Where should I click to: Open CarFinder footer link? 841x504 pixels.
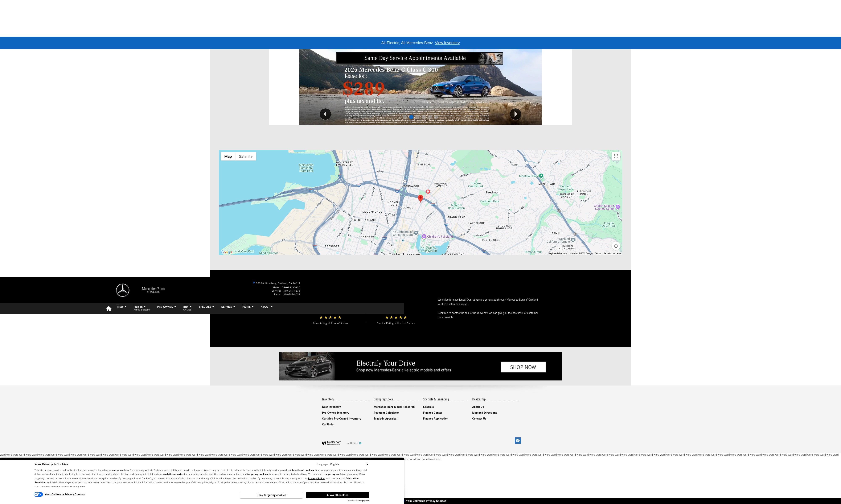pos(328,425)
